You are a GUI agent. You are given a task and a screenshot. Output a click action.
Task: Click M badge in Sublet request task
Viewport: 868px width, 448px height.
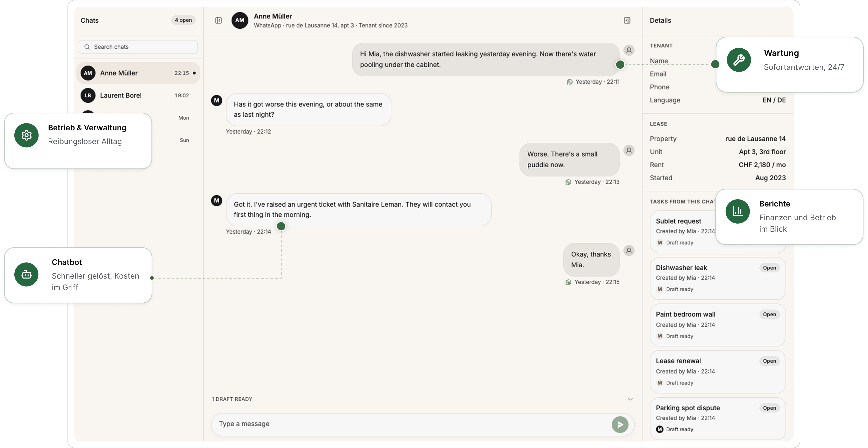659,243
